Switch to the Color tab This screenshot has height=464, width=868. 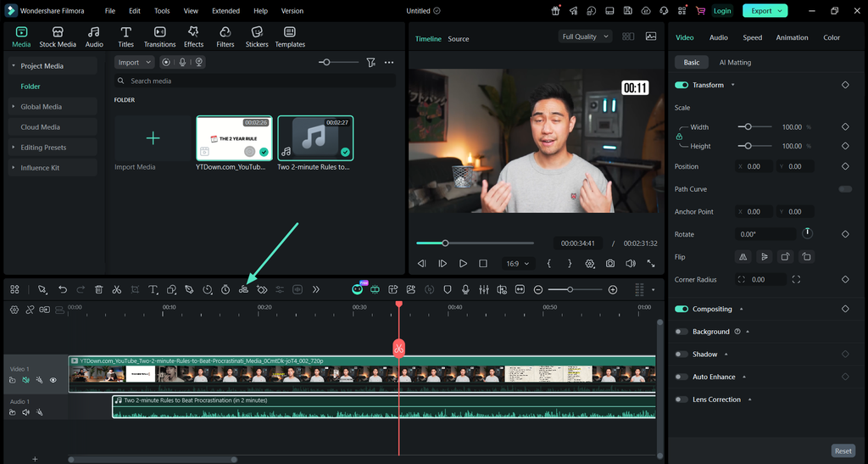pyautogui.click(x=832, y=37)
